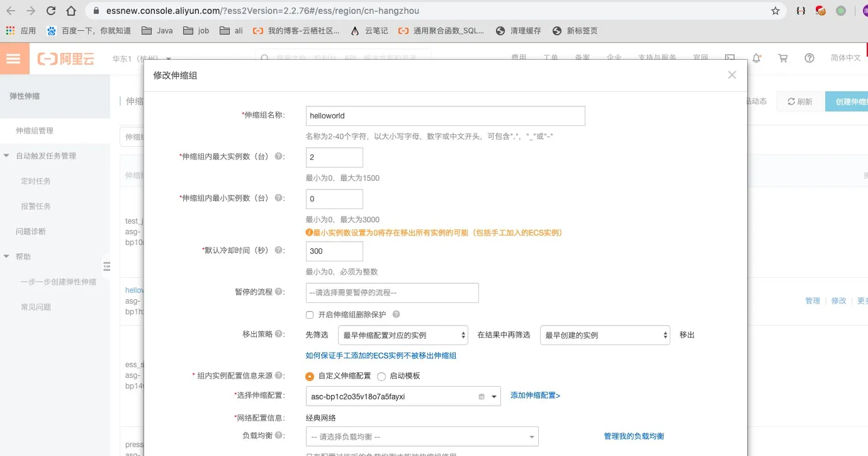868x456 pixels.
Task: Click the green circle extension icon
Action: [x=841, y=11]
